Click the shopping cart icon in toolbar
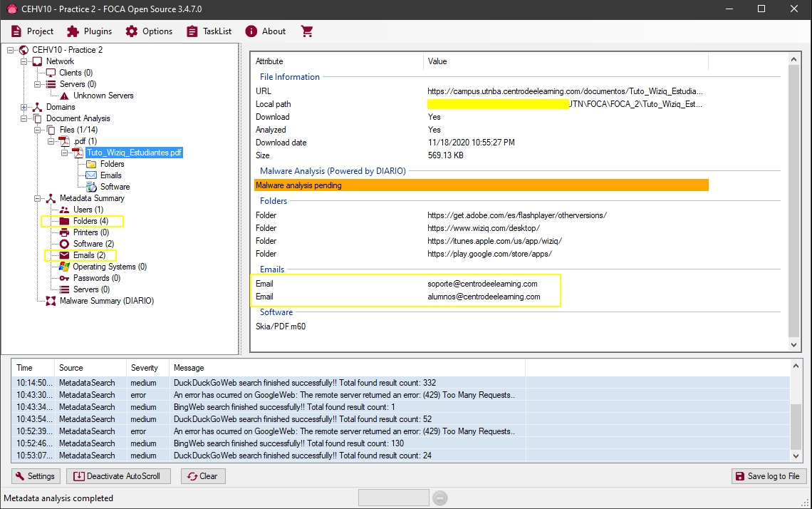Image resolution: width=812 pixels, height=509 pixels. 307,31
